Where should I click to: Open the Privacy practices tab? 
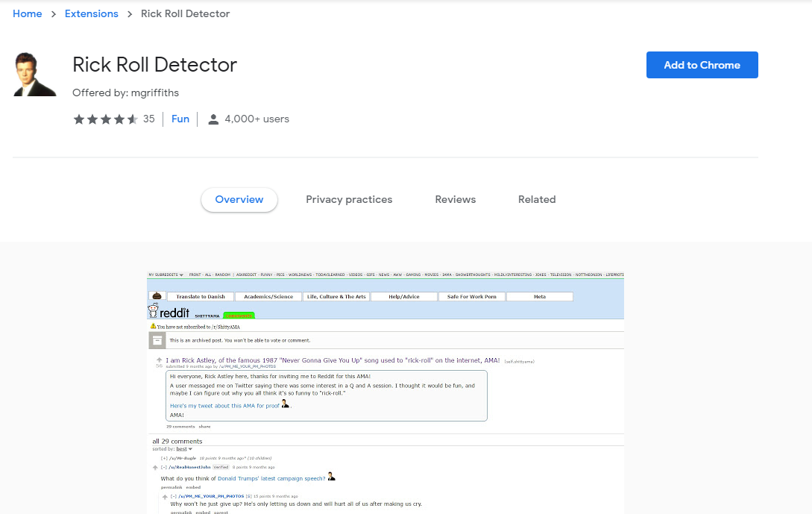349,199
